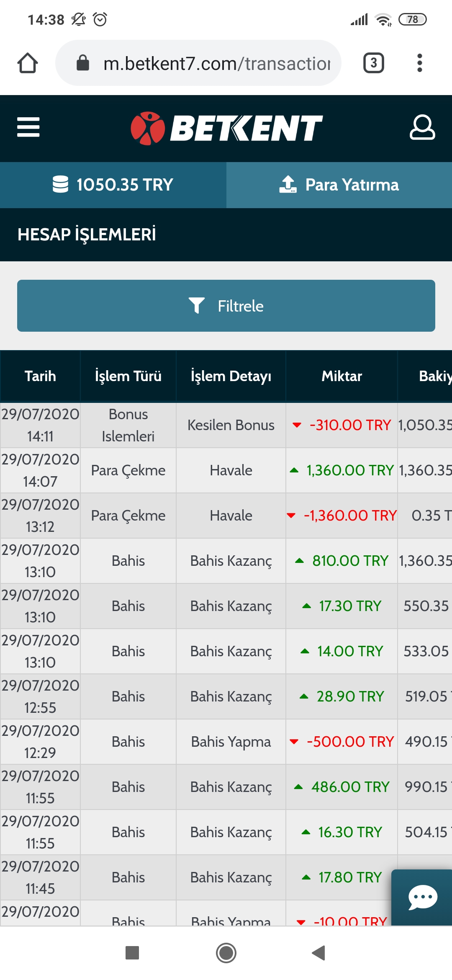The height and width of the screenshot is (980, 452).
Task: Open the live chat bubble
Action: coord(422,897)
